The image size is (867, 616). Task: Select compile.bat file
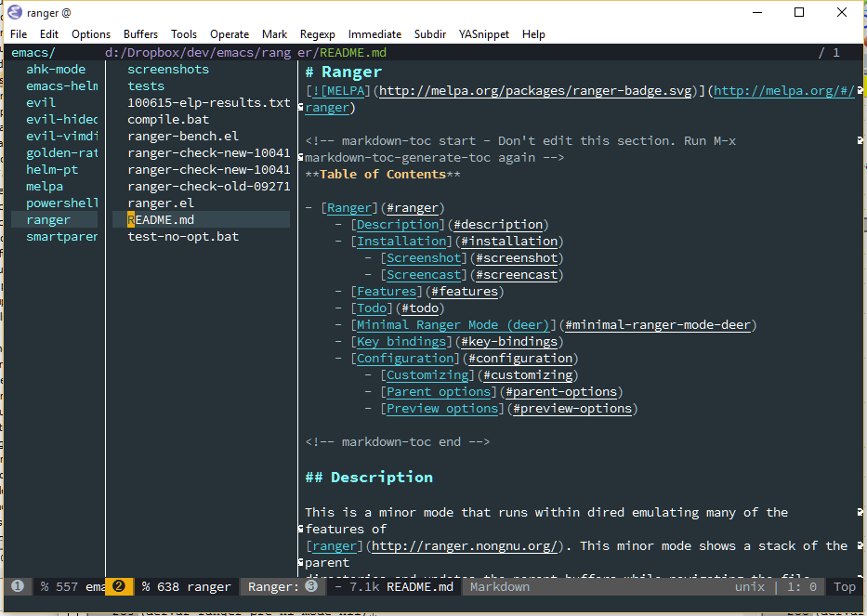(x=168, y=120)
